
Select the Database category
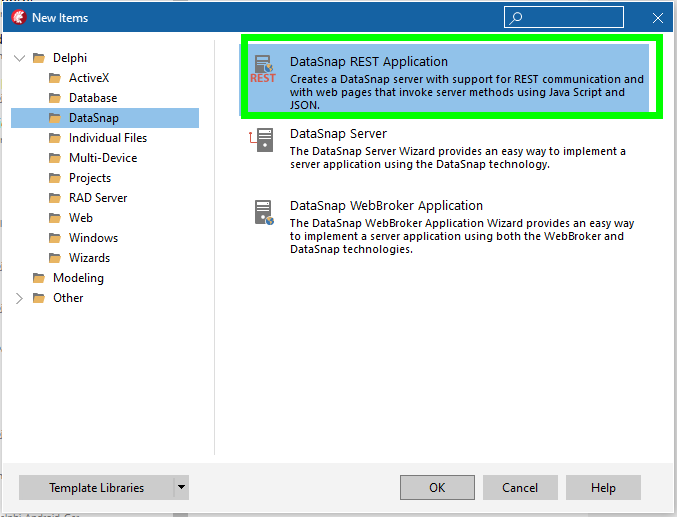click(x=93, y=98)
